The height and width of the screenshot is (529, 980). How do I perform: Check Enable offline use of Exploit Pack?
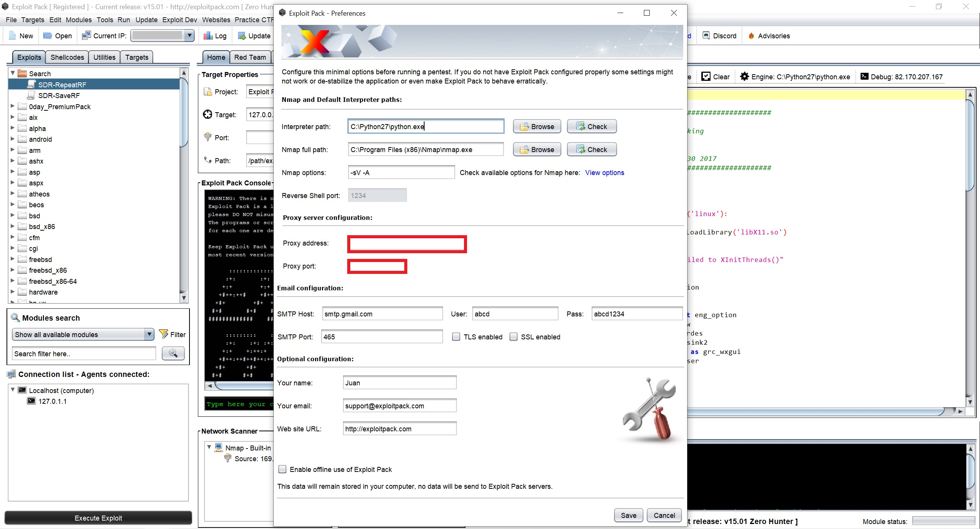coord(282,469)
